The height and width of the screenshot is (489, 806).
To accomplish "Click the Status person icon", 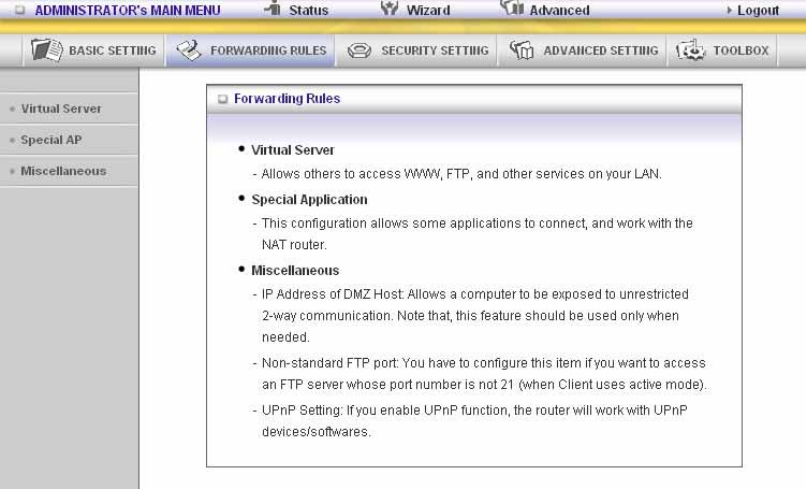I will coord(272,8).
